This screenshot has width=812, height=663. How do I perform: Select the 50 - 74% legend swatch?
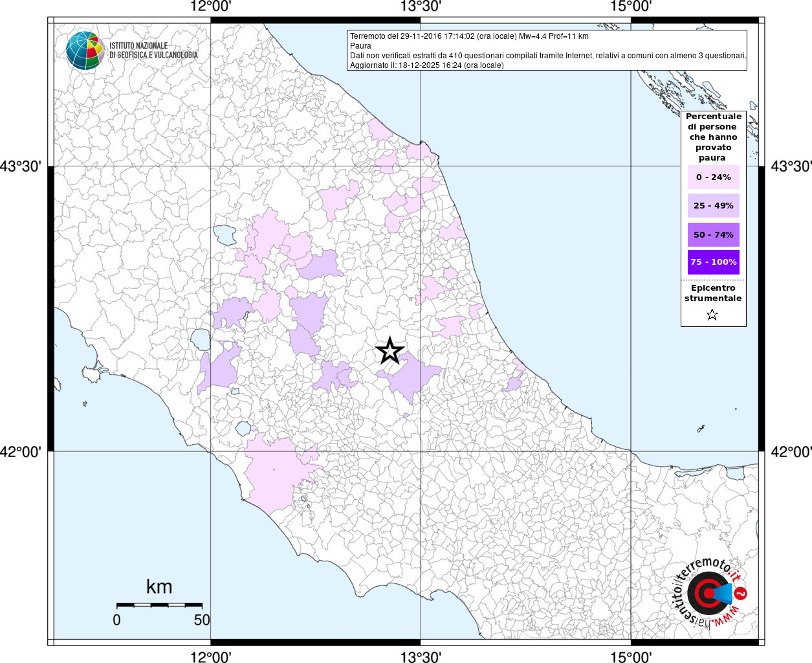[713, 234]
